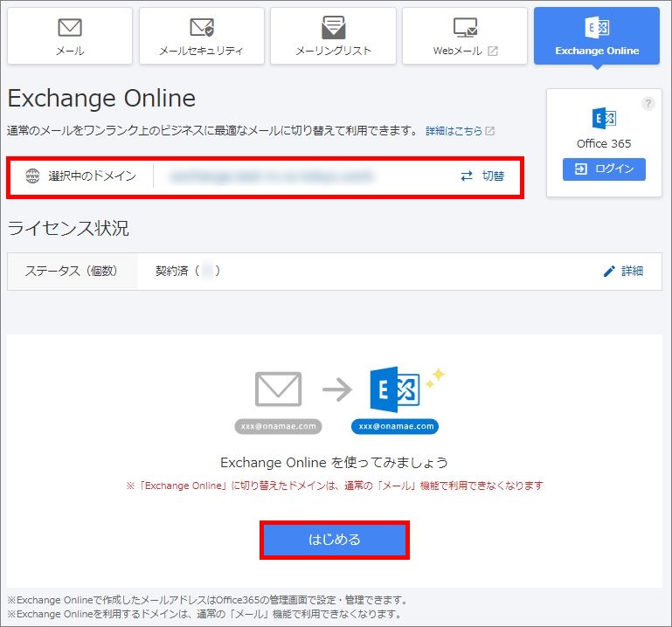Click the shield envelope icon on メールセキュリティ
The image size is (672, 627).
click(202, 27)
